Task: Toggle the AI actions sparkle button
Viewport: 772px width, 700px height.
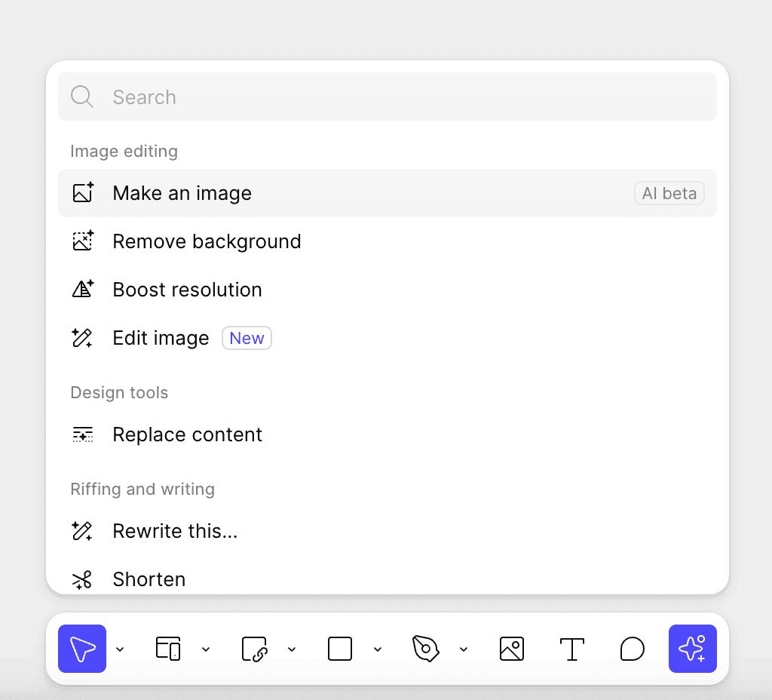Action: point(692,649)
